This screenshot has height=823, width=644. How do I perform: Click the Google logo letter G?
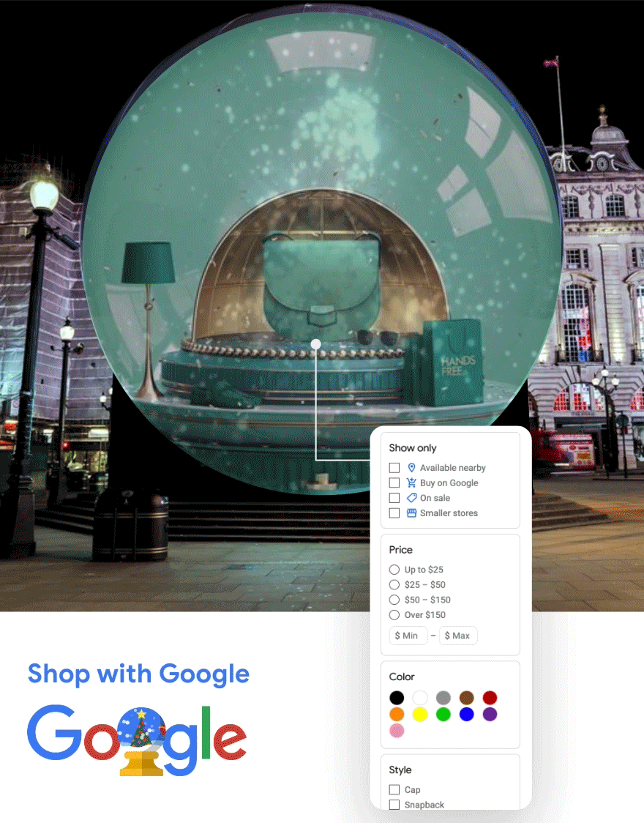55,732
